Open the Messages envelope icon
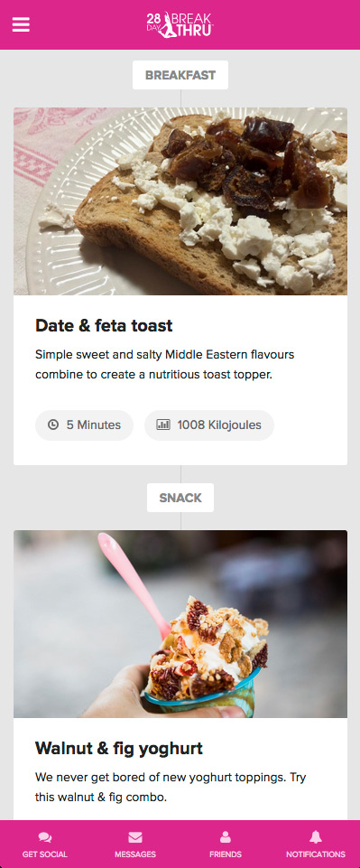The image size is (360, 868). point(135,837)
